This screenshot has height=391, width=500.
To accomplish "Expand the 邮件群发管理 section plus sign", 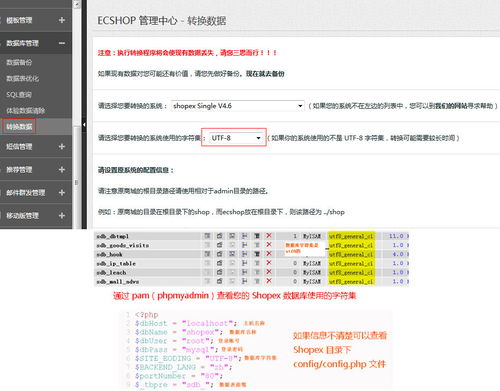I will pos(62,192).
